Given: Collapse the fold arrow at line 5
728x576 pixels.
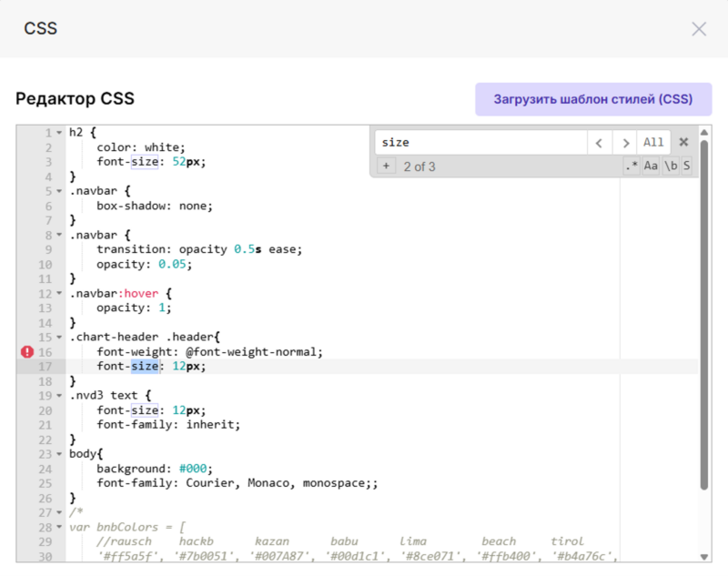Looking at the screenshot, I should [x=59, y=191].
